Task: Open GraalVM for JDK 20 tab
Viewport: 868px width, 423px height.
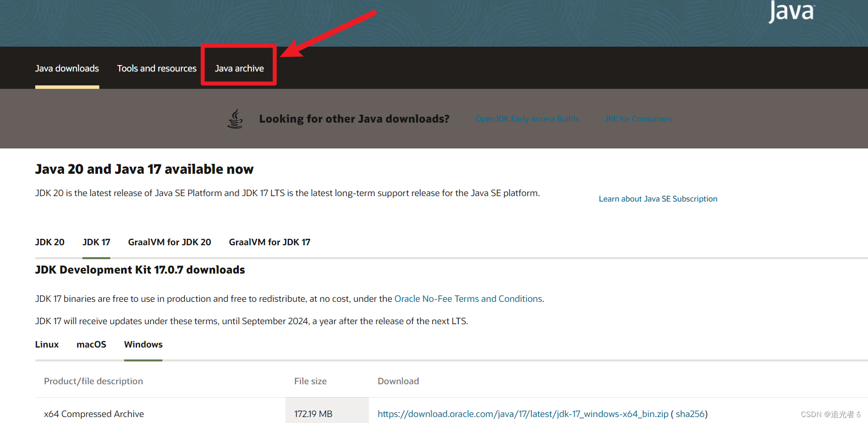Action: click(169, 242)
